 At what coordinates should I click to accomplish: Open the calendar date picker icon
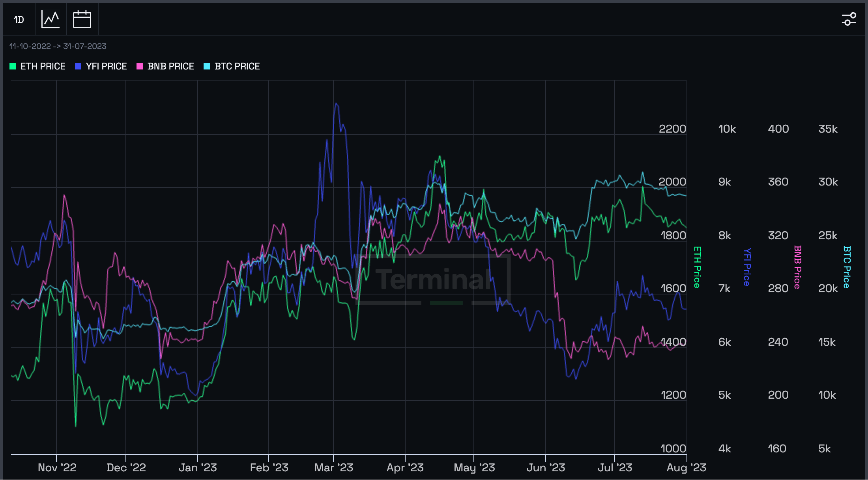[x=82, y=19]
